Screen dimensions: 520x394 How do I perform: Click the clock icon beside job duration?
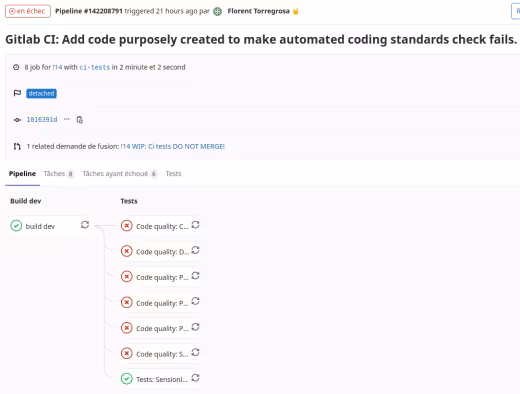(16, 67)
